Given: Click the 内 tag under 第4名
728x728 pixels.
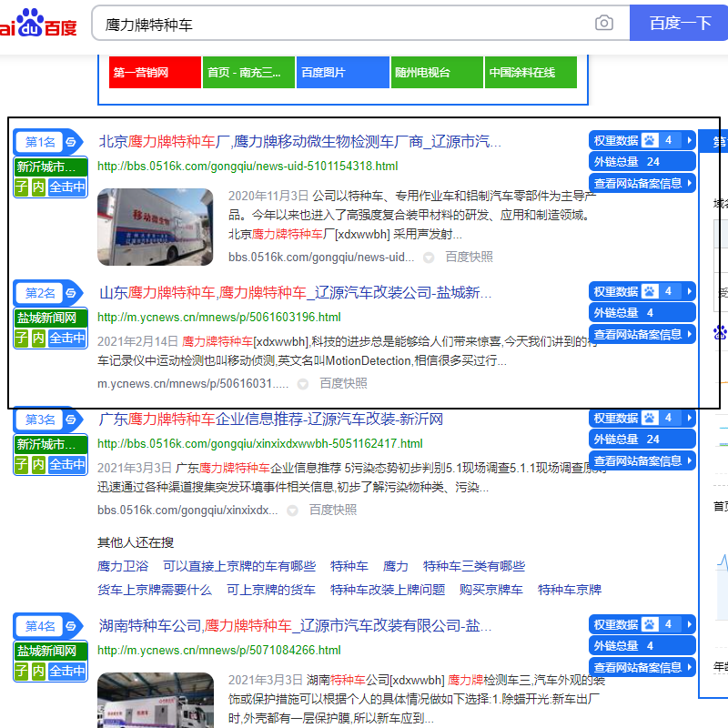Looking at the screenshot, I should tap(38, 672).
